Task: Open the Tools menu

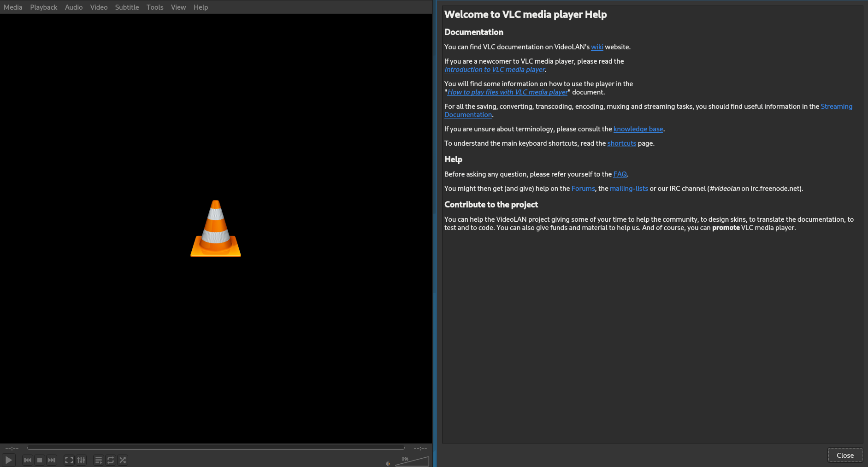Action: pos(155,7)
